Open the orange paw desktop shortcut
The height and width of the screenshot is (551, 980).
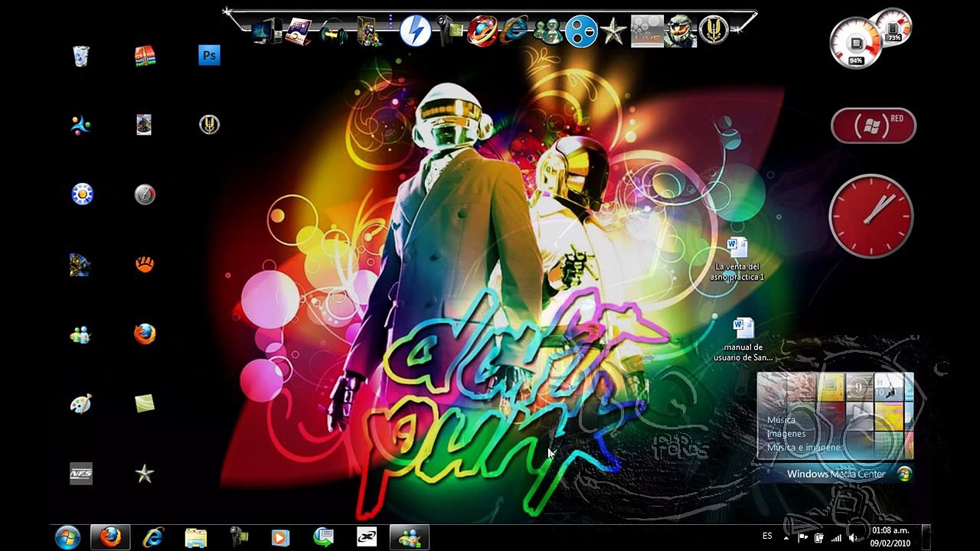(x=145, y=265)
